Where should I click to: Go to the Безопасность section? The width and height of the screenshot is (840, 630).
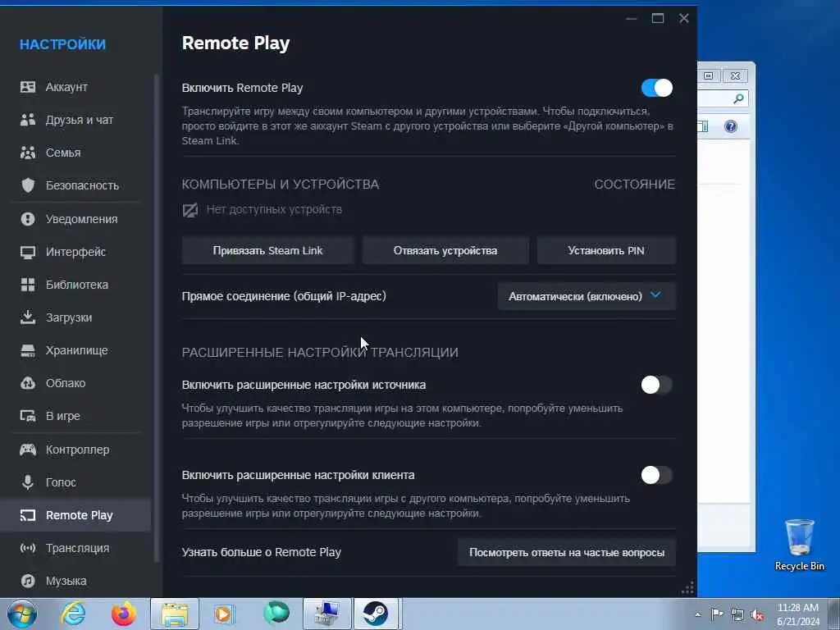click(75, 185)
